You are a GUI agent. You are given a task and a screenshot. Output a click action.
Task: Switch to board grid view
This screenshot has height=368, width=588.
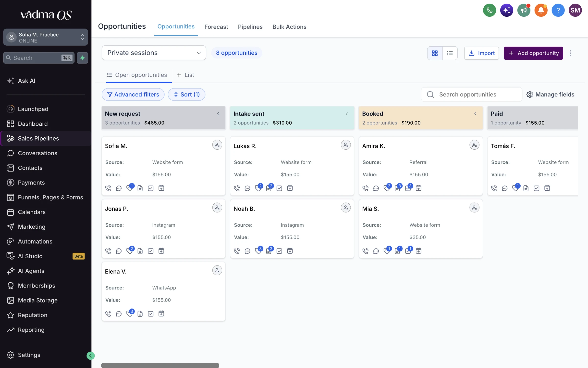click(435, 53)
